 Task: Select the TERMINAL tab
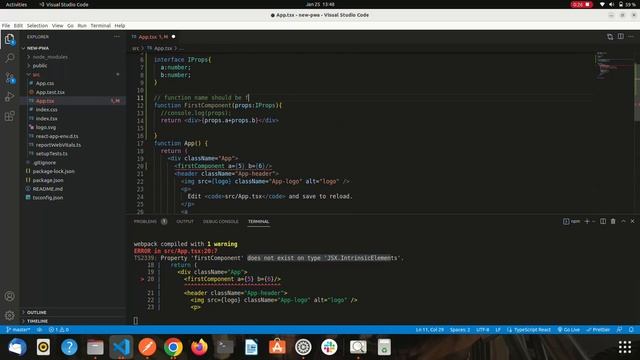point(258,221)
